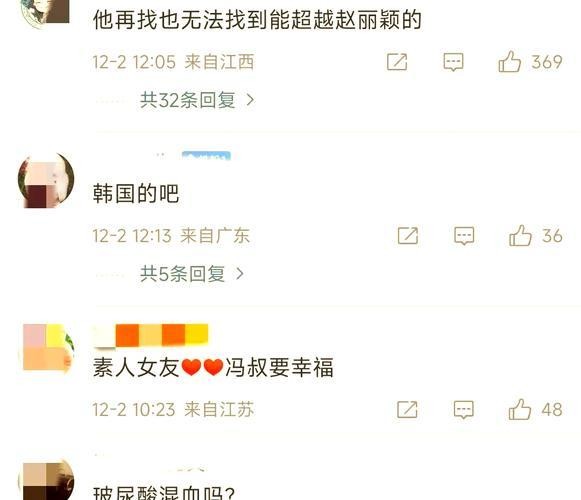Viewport: 581px width, 500px height.
Task: Open avatar of the top commenter
Action: [46, 11]
